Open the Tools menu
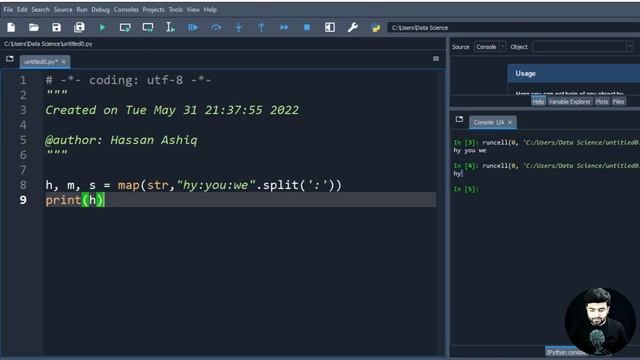Viewport: 640px width, 360px height. 176,9
